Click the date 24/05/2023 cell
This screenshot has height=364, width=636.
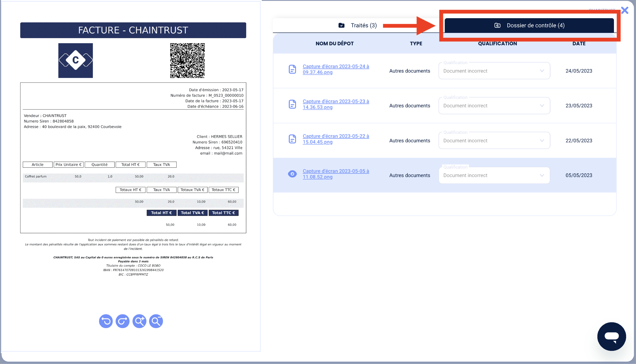(x=579, y=71)
